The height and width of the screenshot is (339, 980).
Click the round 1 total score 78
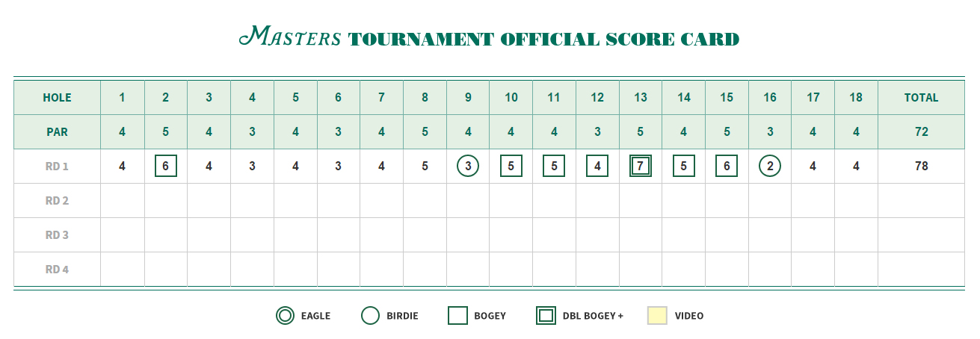[921, 167]
